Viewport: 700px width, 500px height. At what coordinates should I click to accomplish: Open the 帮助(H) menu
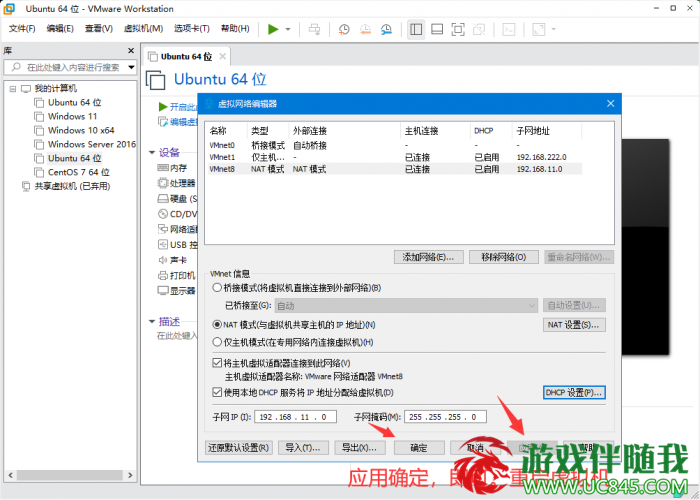click(235, 29)
